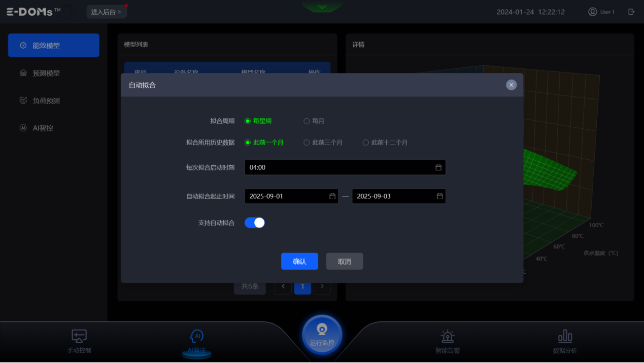The image size is (644, 363).
Task: Open 数据分析 chart section
Action: 565,341
